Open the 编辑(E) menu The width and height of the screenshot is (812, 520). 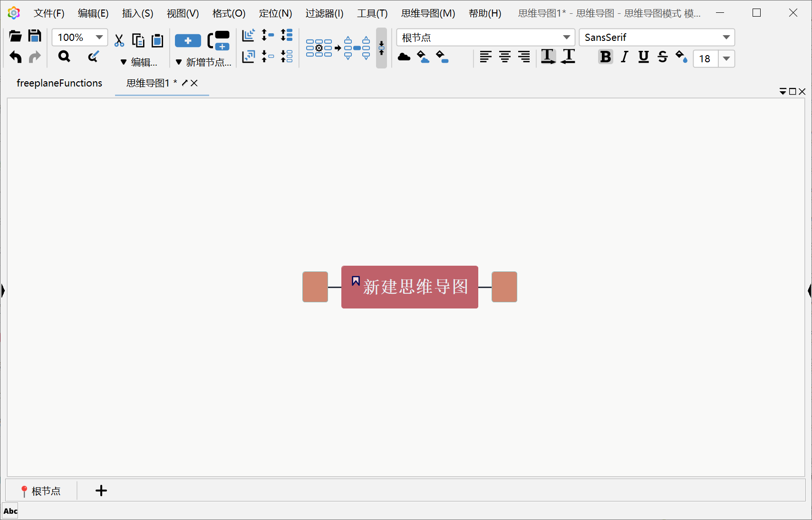pyautogui.click(x=93, y=13)
